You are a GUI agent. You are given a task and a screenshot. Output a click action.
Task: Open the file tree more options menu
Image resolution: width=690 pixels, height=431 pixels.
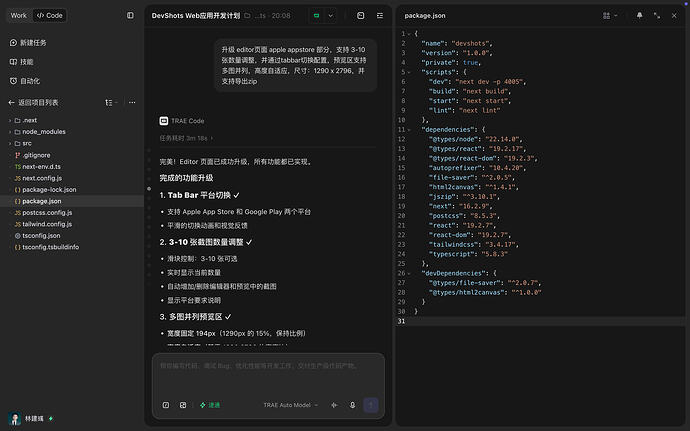coord(132,103)
